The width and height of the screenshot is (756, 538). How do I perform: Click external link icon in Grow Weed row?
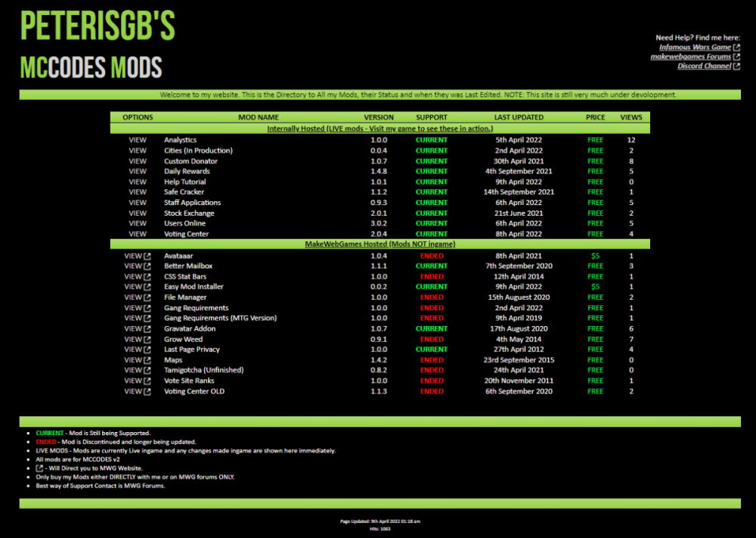pos(147,340)
